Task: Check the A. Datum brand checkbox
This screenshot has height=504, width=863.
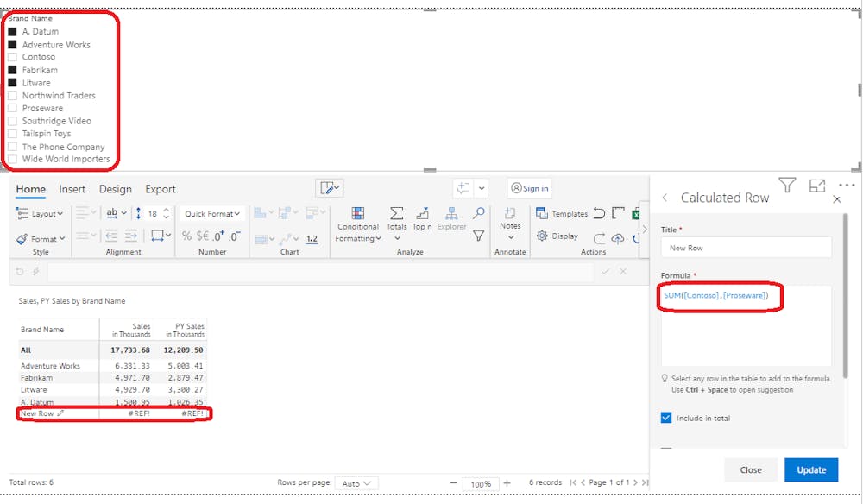Action: (12, 31)
